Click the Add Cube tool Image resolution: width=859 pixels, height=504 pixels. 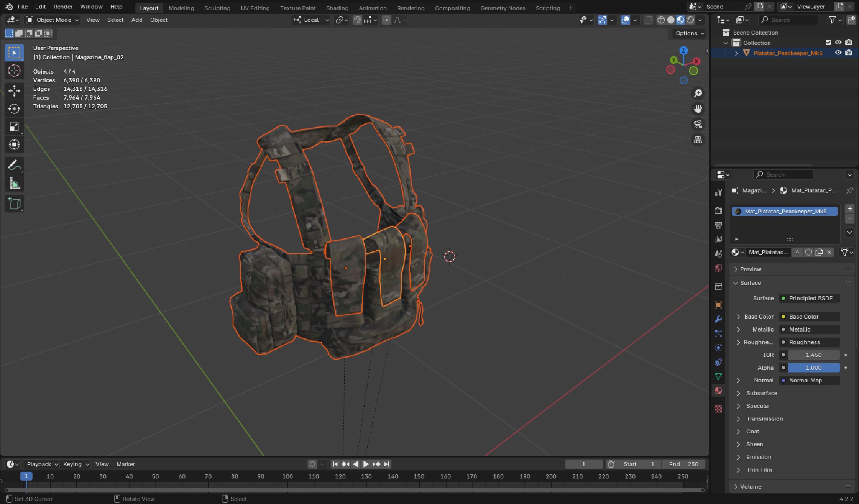(14, 204)
